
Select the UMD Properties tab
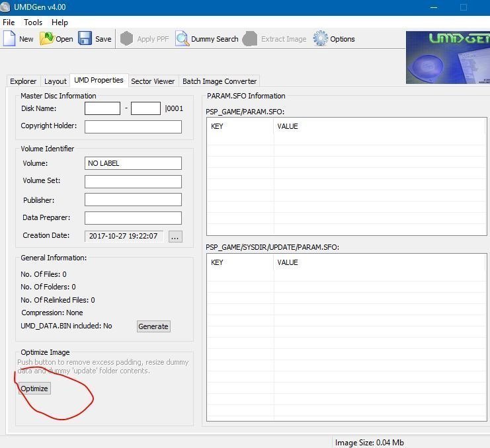click(99, 80)
